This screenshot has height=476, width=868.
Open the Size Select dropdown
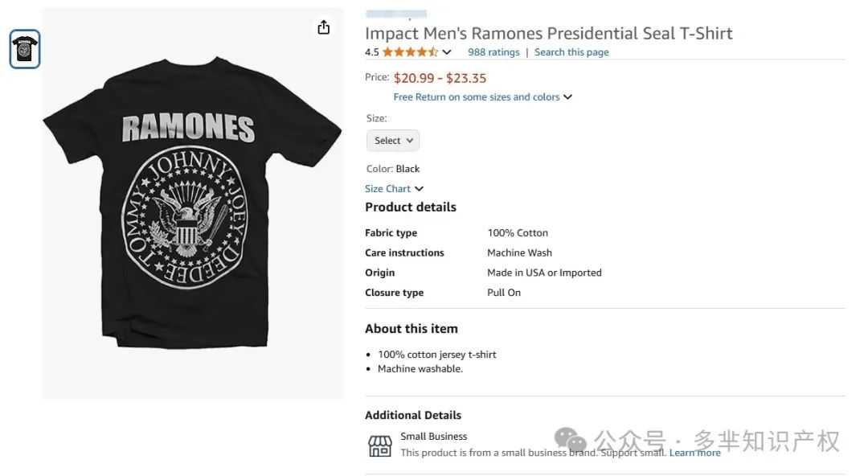392,140
